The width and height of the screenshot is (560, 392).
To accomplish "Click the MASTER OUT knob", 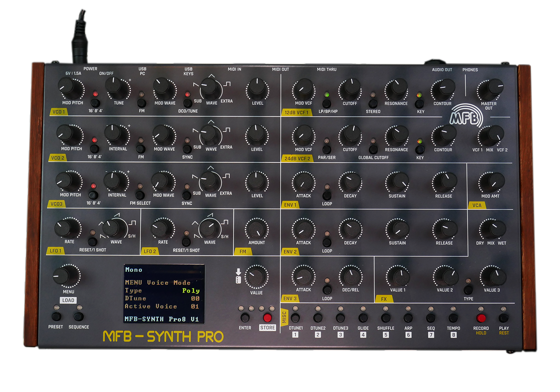I will click(490, 90).
